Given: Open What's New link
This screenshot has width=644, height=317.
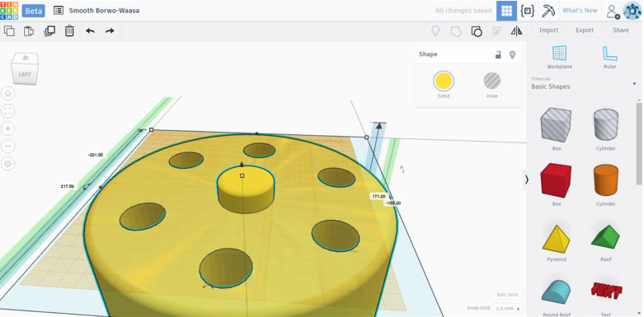Looking at the screenshot, I should click(580, 11).
